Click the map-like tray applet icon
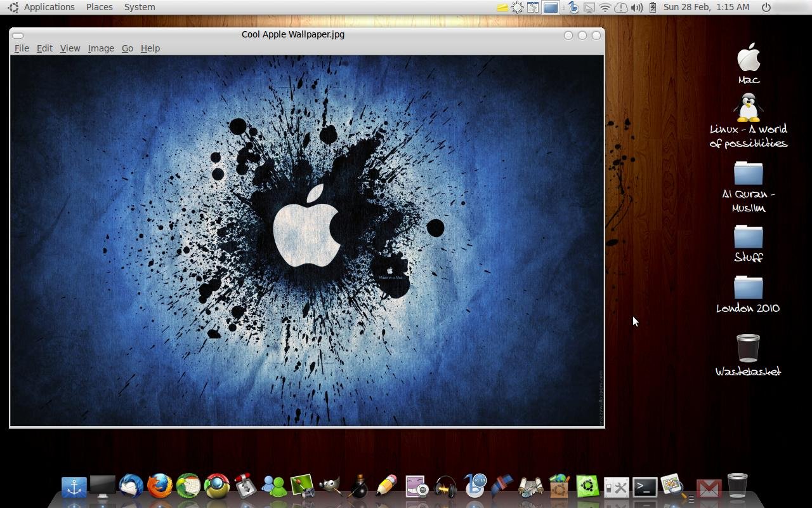Image resolution: width=812 pixels, height=508 pixels. pyautogui.click(x=533, y=8)
